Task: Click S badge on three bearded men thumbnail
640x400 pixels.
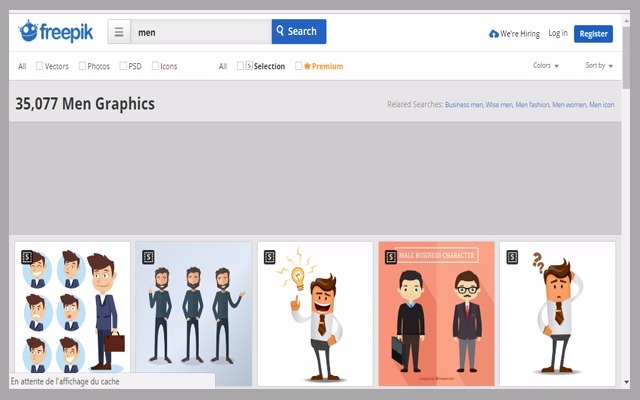Action: click(148, 257)
